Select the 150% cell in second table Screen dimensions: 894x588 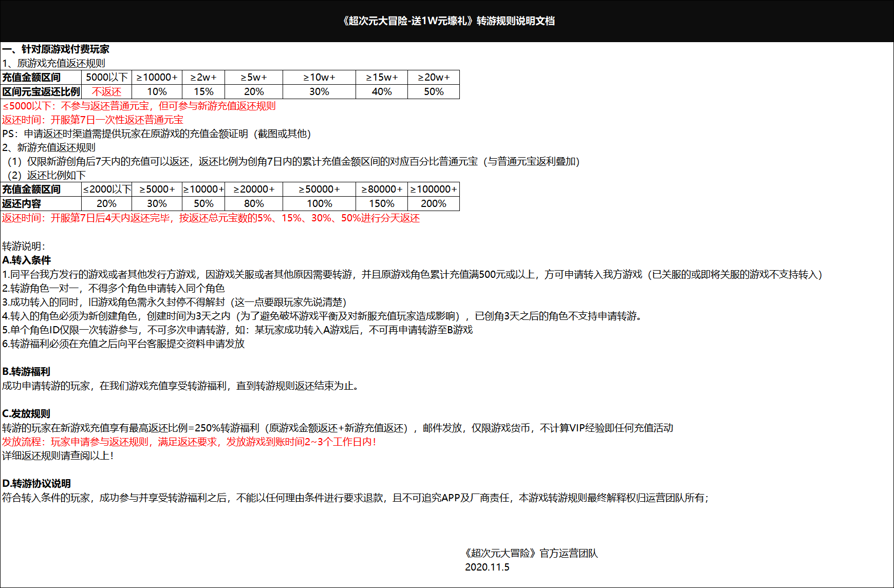(x=382, y=203)
